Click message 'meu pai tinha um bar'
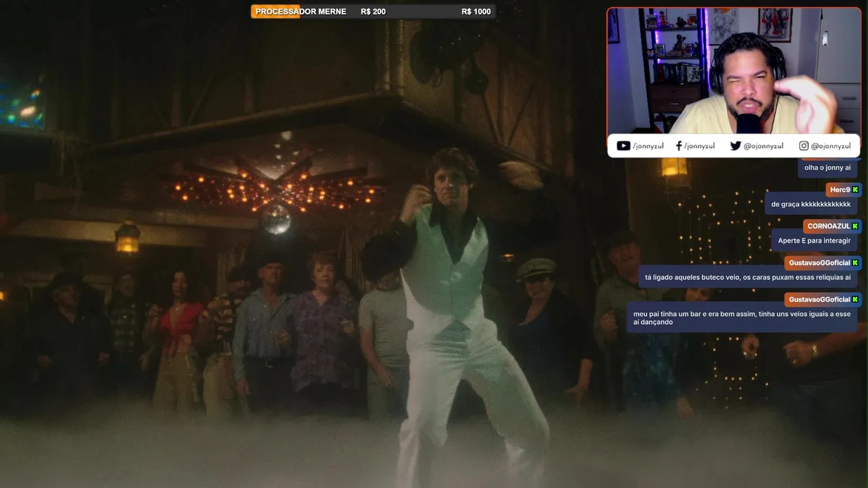Screen dimensions: 868x488 (742, 318)
